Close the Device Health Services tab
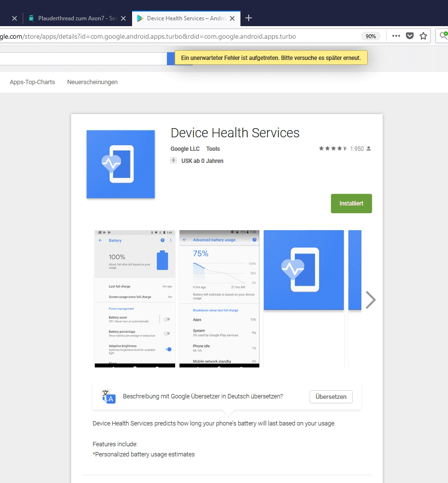Viewport: 448px width, 483px height. tap(232, 18)
